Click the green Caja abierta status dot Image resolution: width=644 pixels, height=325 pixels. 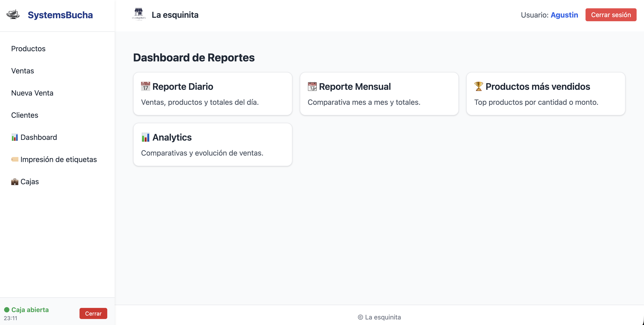tap(7, 310)
